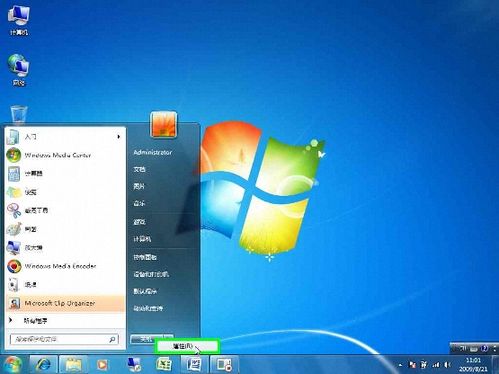499x374 pixels.
Task: Click the input method tray icon
Action: tap(424, 365)
